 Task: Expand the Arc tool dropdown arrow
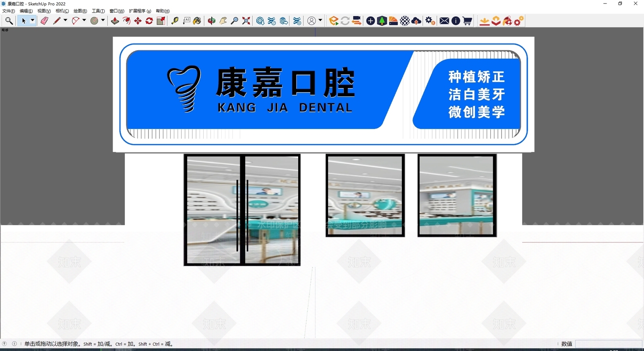click(x=84, y=21)
